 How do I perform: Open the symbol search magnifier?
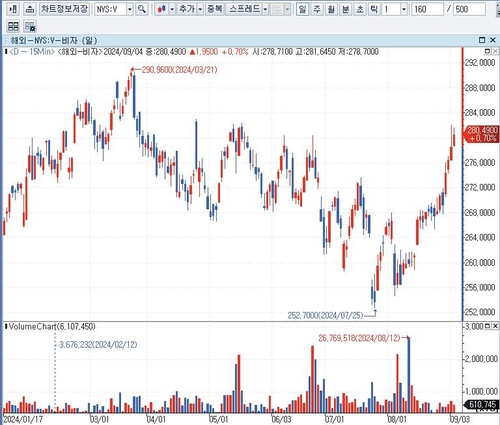click(142, 9)
